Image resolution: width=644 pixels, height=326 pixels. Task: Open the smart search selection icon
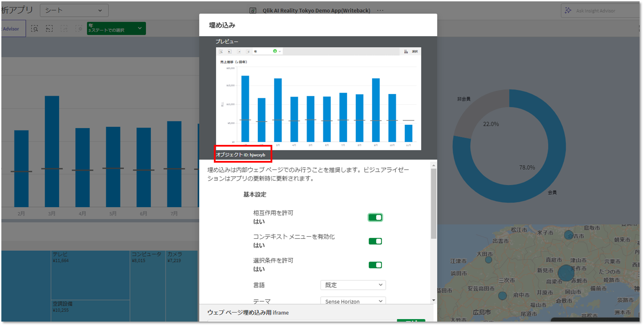[x=35, y=29]
